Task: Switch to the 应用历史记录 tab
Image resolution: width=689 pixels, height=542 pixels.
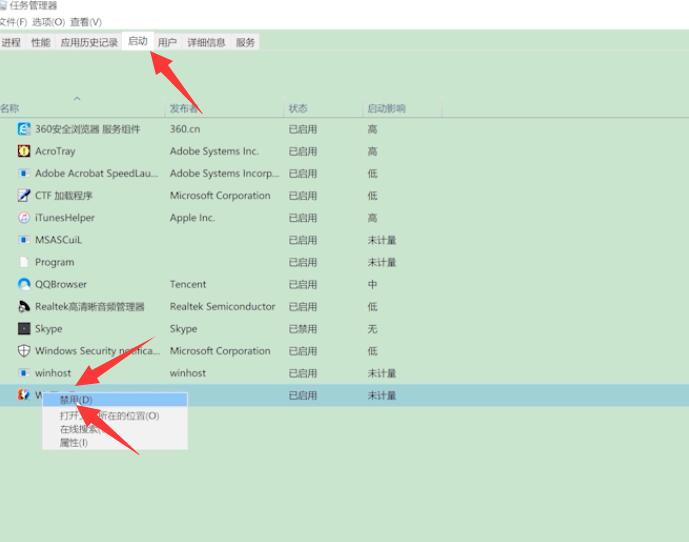Action: pos(89,42)
